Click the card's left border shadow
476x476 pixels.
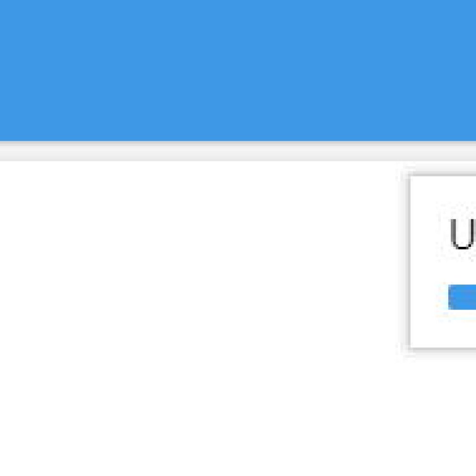pos(405,262)
